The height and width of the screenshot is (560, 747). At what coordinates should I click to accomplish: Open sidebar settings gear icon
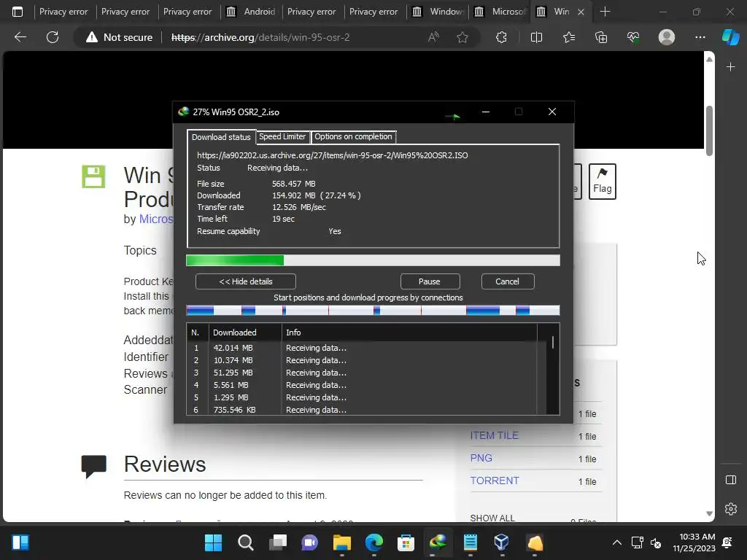(731, 508)
